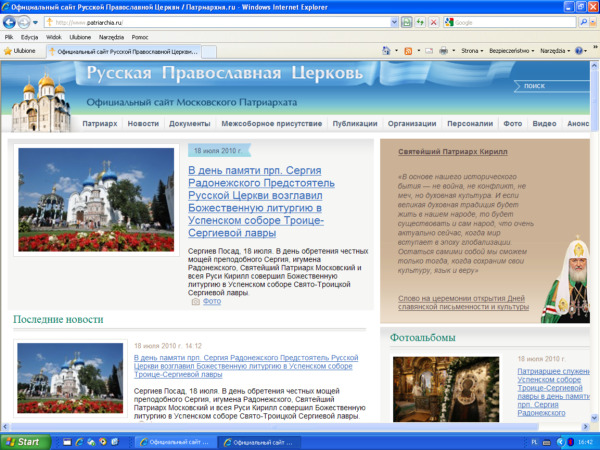Open the Фото navigation item
This screenshot has width=600, height=450.
pyautogui.click(x=513, y=124)
